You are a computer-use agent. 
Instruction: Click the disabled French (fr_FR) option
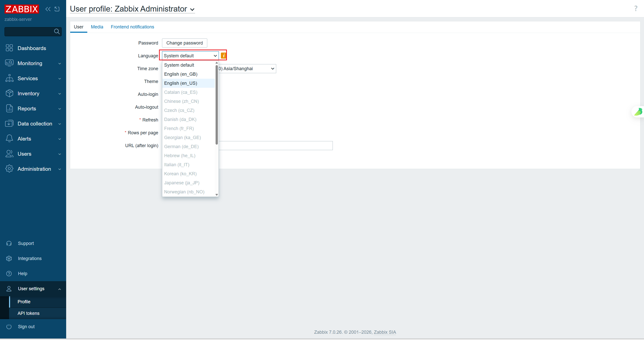(189, 129)
